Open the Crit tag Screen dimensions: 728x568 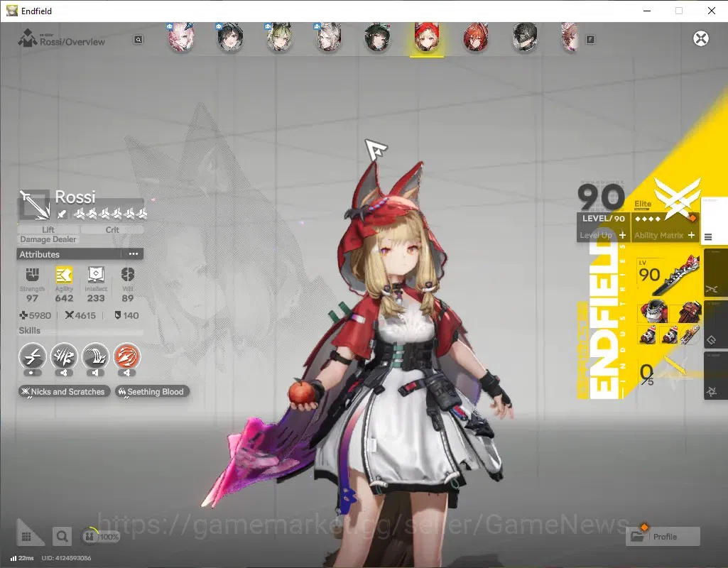(x=112, y=230)
